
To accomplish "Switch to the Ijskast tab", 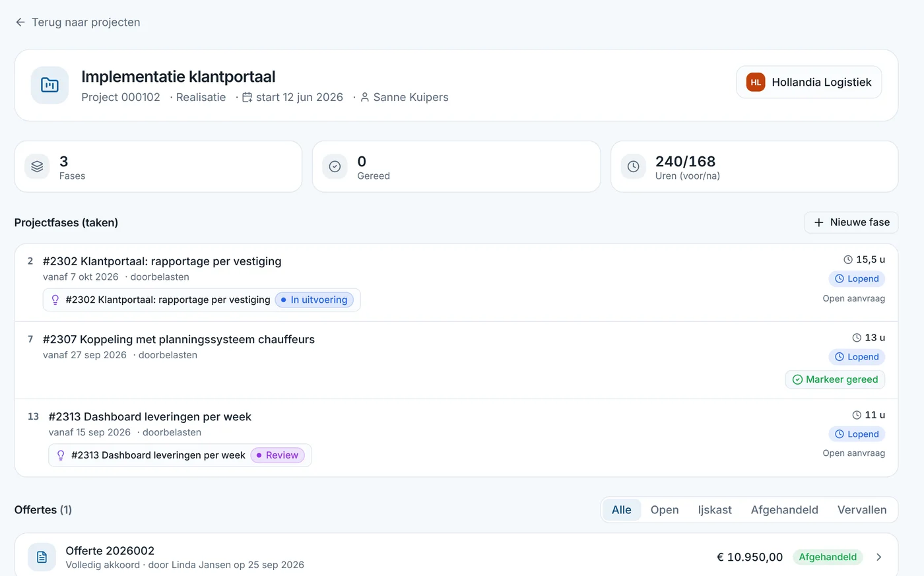I will pos(715,510).
